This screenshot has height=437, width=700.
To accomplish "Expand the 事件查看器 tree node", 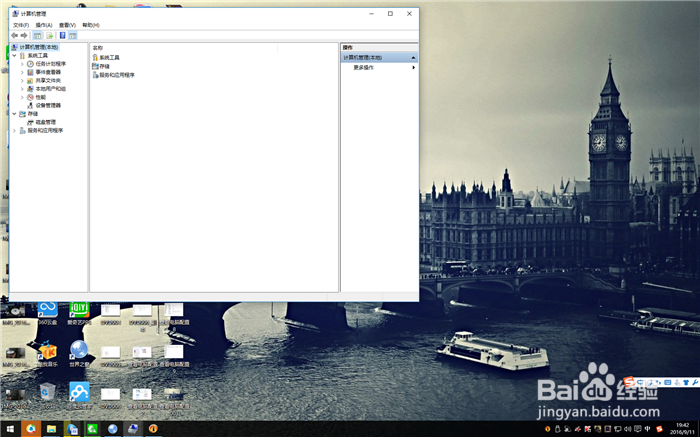I will coord(22,72).
